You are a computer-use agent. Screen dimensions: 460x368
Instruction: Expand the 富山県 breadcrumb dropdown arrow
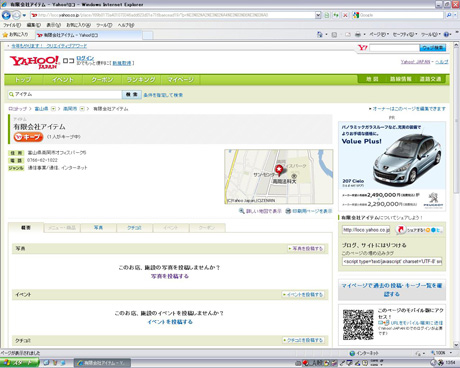coord(53,109)
